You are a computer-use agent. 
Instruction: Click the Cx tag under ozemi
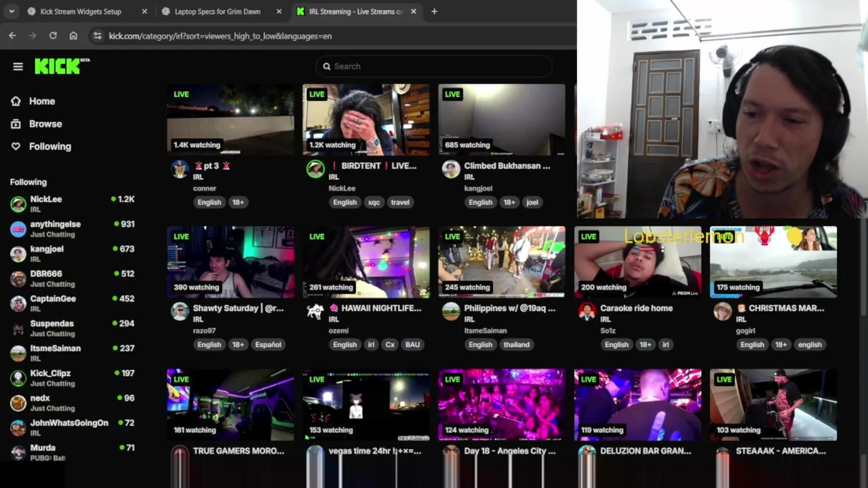(390, 344)
